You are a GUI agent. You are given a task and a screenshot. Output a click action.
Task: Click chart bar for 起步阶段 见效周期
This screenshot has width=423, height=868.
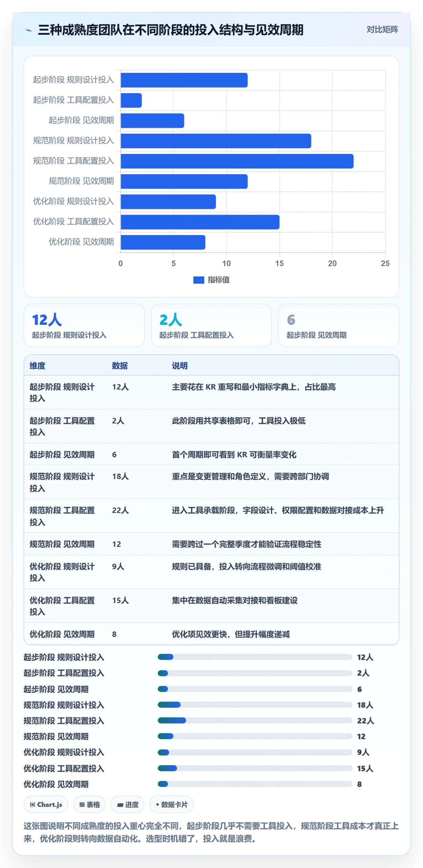(x=152, y=121)
